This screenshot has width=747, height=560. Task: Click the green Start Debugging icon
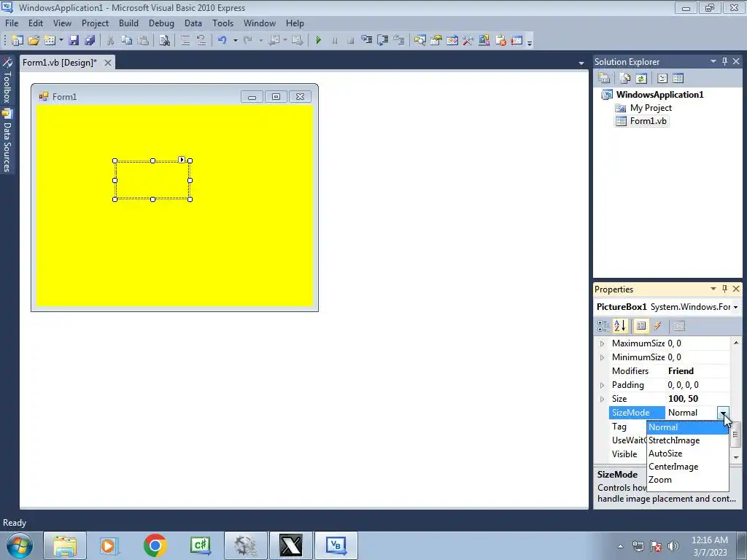[x=318, y=41]
